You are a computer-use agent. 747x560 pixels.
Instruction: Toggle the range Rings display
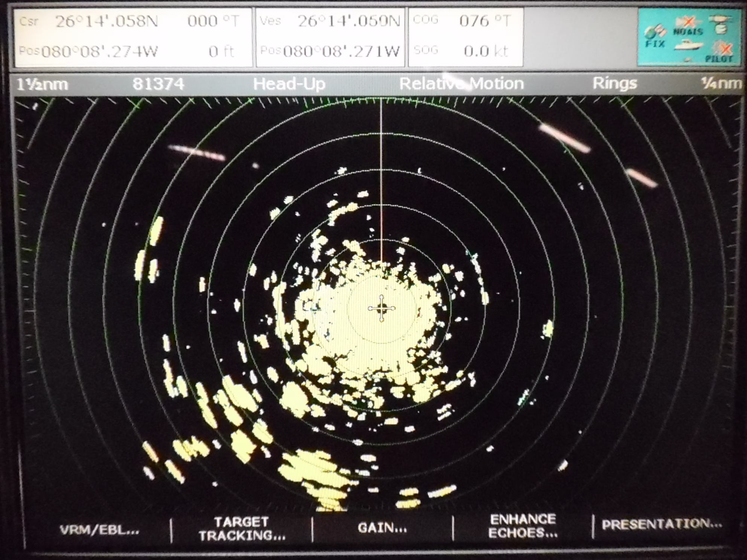click(x=614, y=84)
